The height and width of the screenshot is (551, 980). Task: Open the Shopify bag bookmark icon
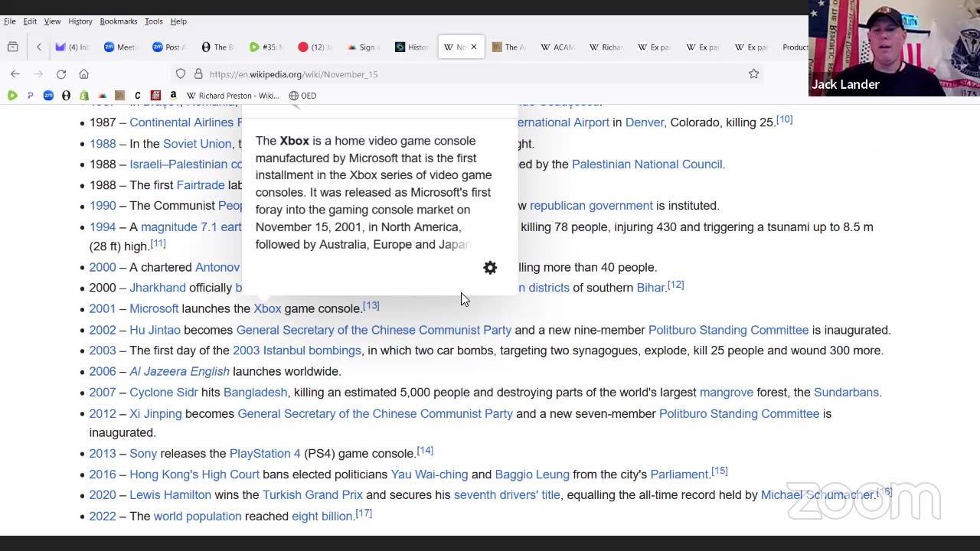[x=83, y=96]
